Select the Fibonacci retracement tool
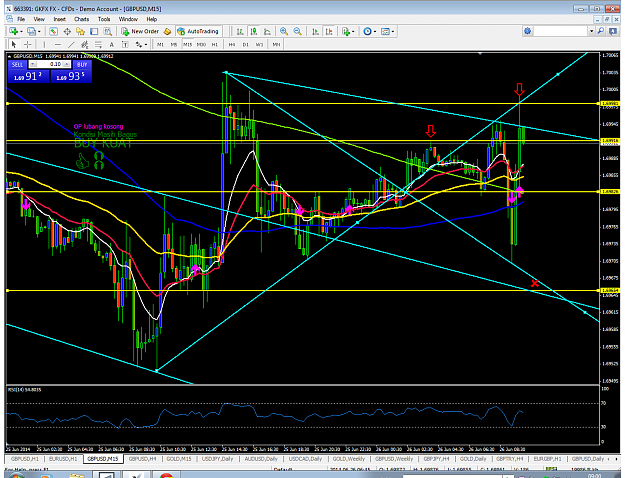 [x=98, y=44]
